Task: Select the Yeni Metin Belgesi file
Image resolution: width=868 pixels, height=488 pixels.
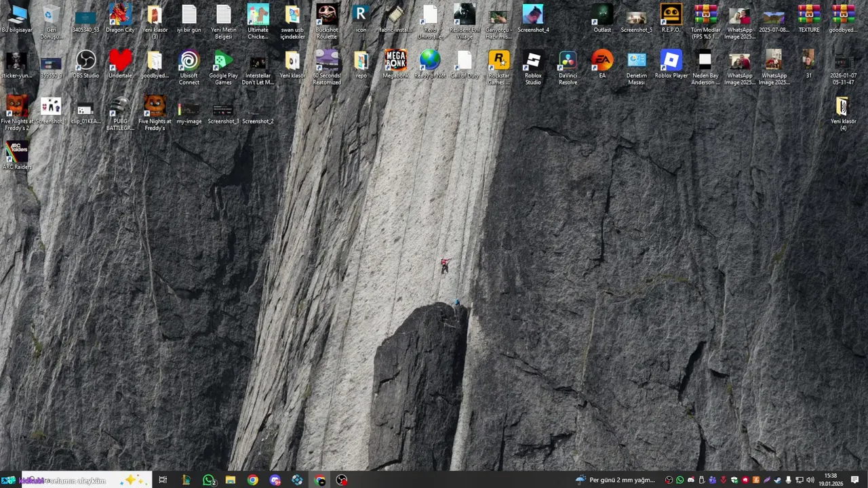Action: (223, 22)
